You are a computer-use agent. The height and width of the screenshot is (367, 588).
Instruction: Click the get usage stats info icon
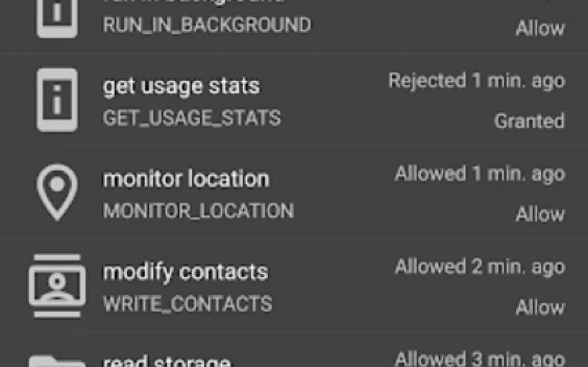click(x=57, y=100)
